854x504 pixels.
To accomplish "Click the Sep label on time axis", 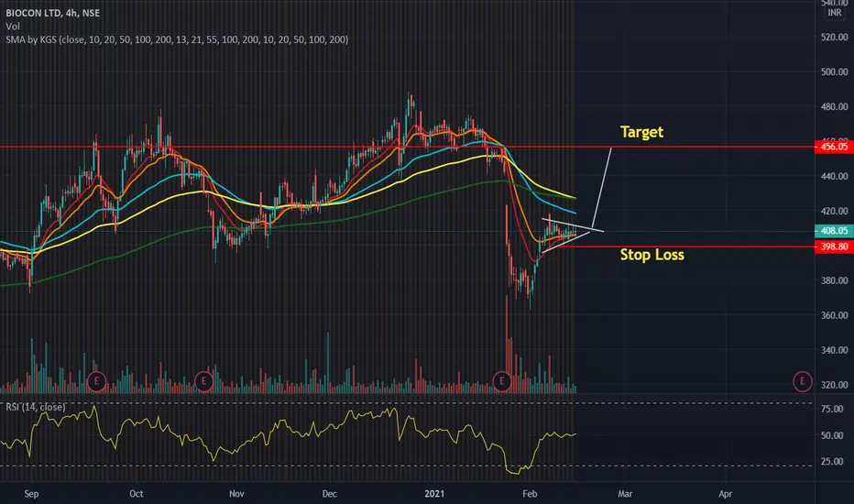I will coord(31,494).
